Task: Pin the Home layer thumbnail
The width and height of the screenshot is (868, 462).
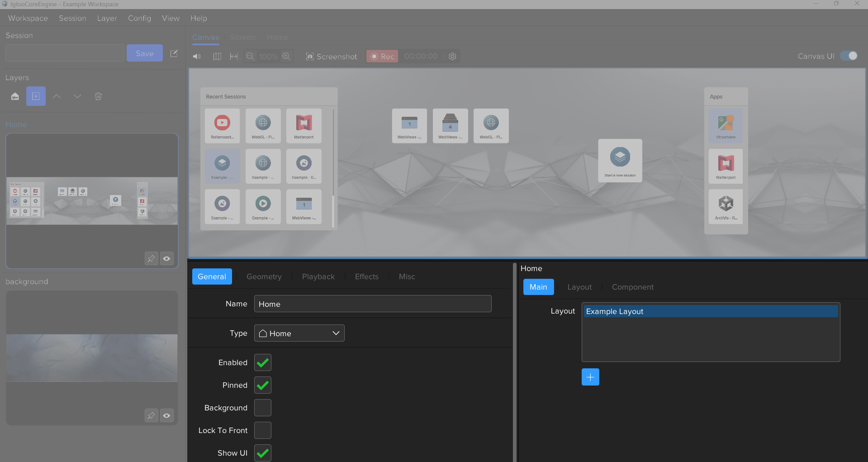Action: pyautogui.click(x=151, y=258)
